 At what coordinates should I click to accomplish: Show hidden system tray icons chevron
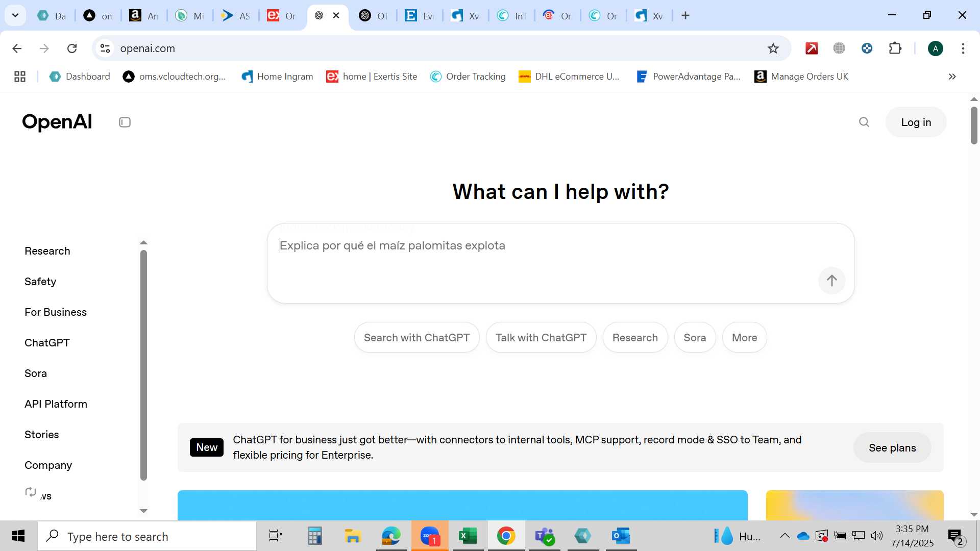pos(785,536)
